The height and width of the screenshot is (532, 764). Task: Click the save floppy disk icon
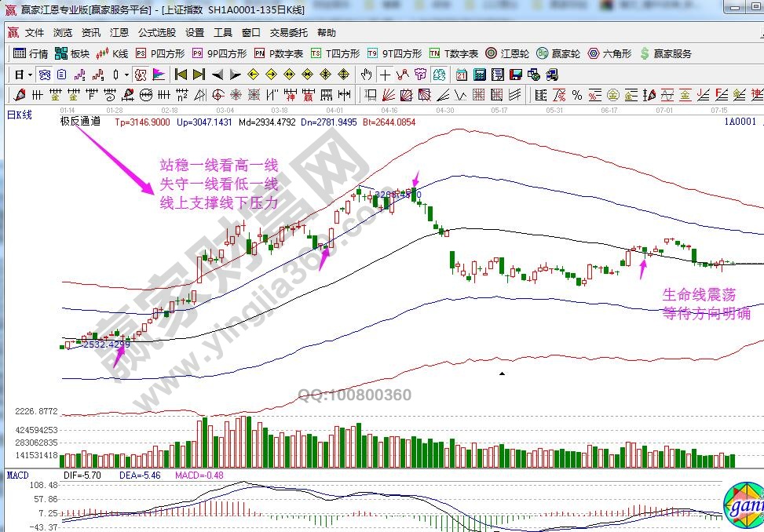click(516, 75)
